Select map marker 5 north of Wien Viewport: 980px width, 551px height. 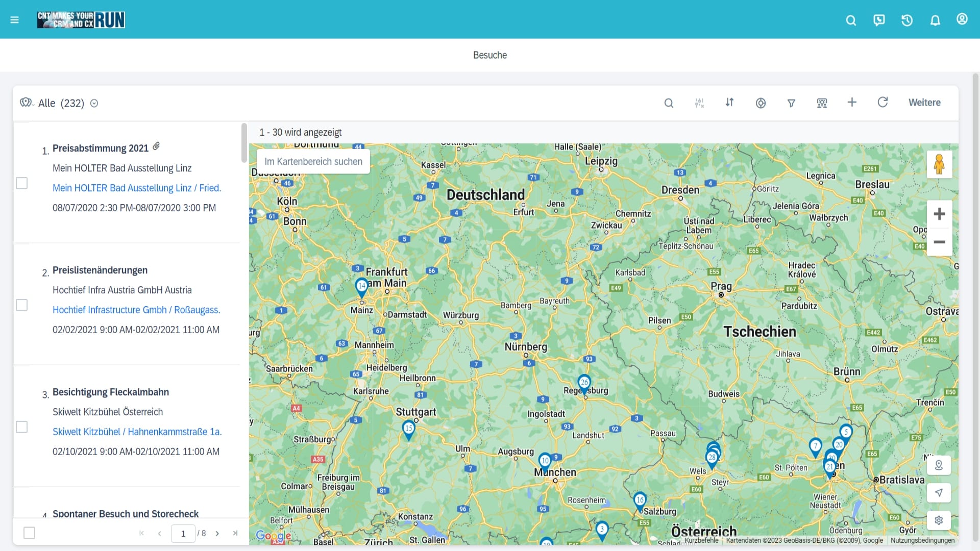(846, 433)
